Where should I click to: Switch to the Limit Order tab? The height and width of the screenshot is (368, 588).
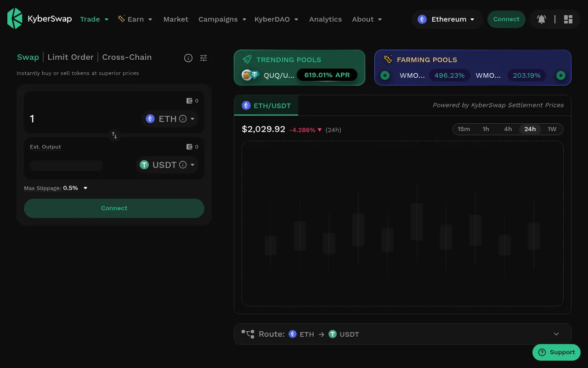tap(70, 57)
